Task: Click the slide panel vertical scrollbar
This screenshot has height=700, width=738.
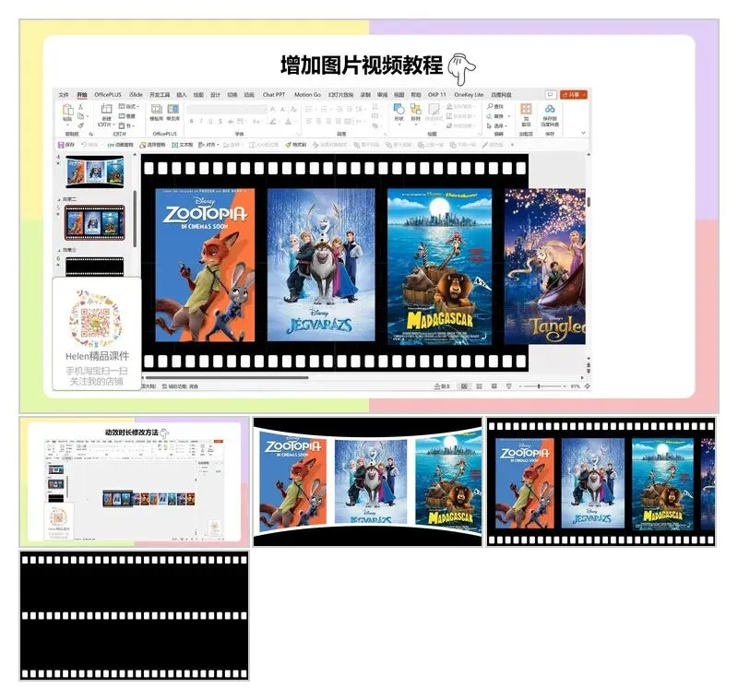Action: click(135, 219)
